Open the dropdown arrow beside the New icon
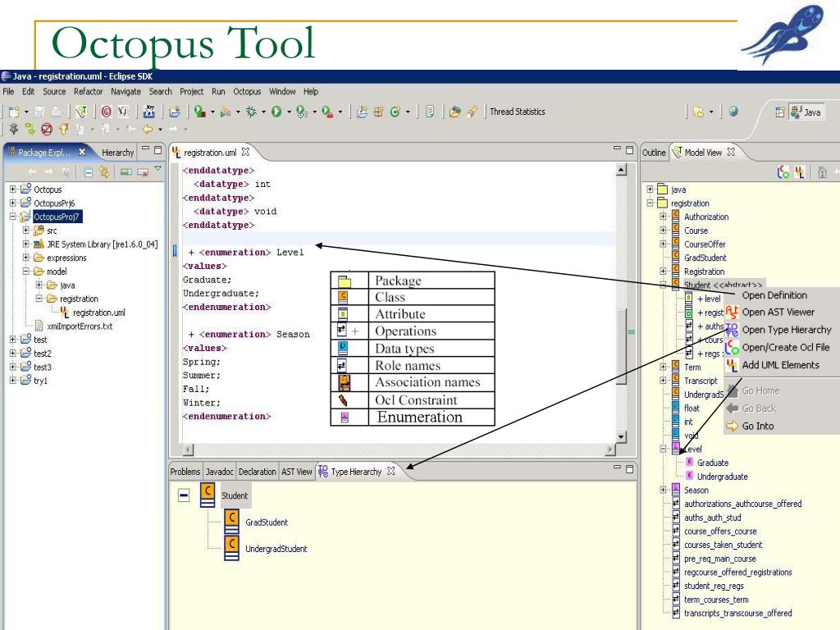This screenshot has width=840, height=630. [x=26, y=112]
